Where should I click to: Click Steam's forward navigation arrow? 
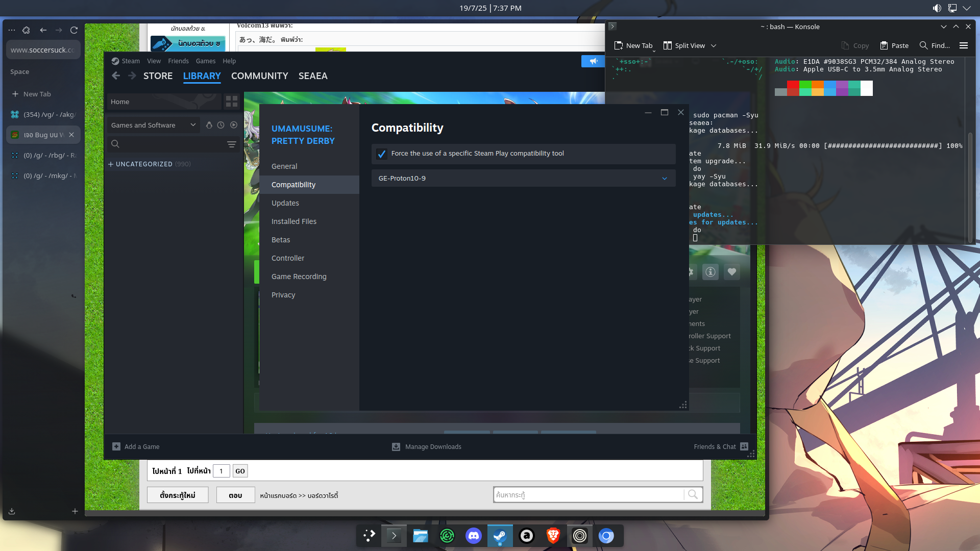(132, 76)
